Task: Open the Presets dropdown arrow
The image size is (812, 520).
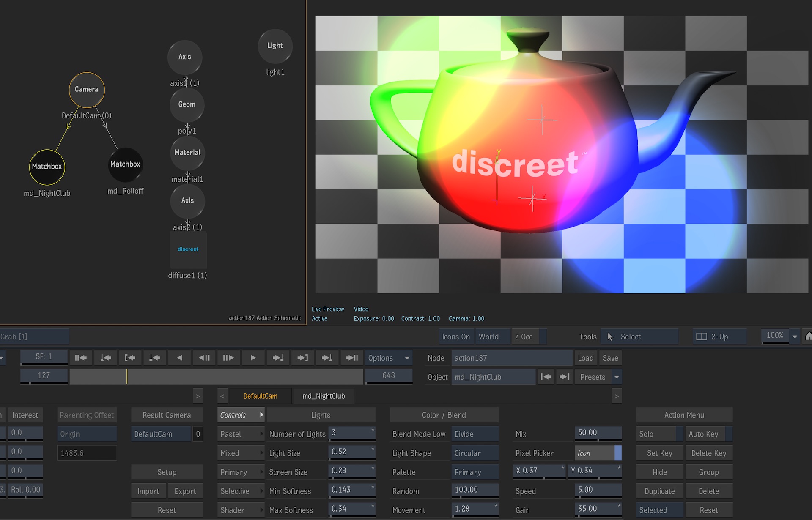Action: pos(617,377)
